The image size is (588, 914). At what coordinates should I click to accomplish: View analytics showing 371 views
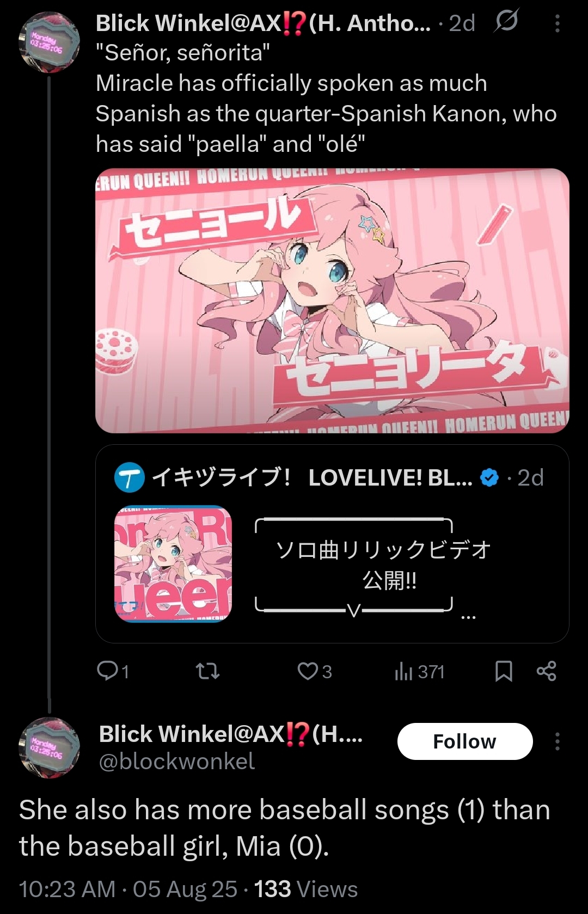pos(419,672)
